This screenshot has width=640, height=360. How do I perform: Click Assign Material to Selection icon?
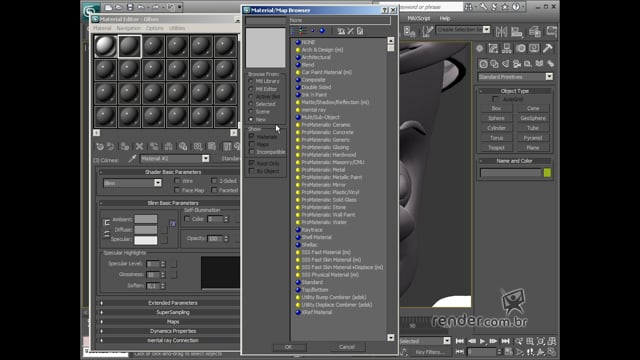click(125, 146)
